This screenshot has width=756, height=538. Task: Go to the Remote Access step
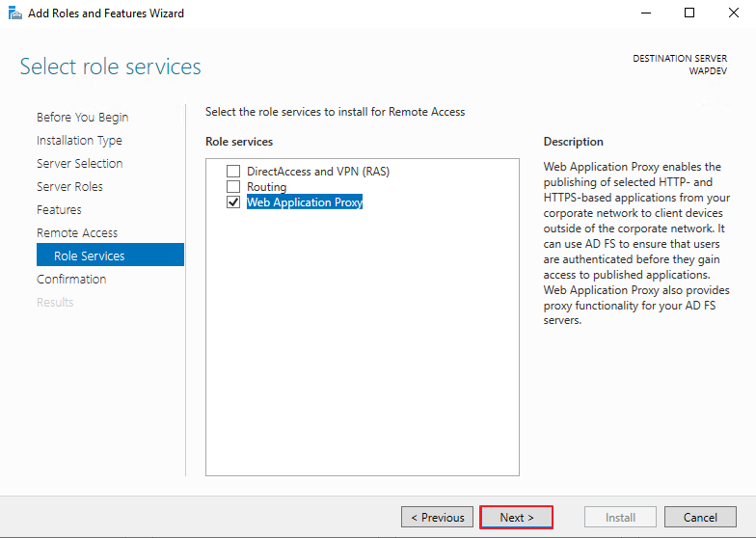[x=77, y=233]
